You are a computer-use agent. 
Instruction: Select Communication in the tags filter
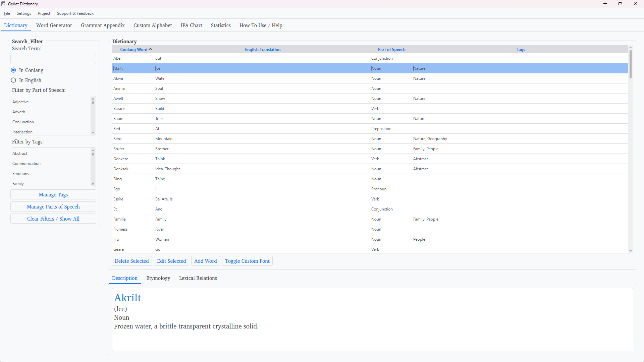click(51, 164)
